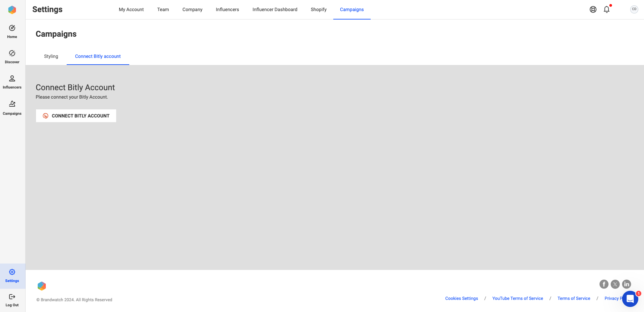
Task: Go to Home in the sidebar
Action: point(12,32)
